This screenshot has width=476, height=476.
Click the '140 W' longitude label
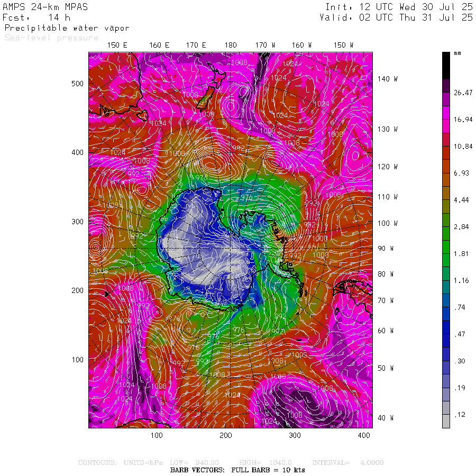387,79
